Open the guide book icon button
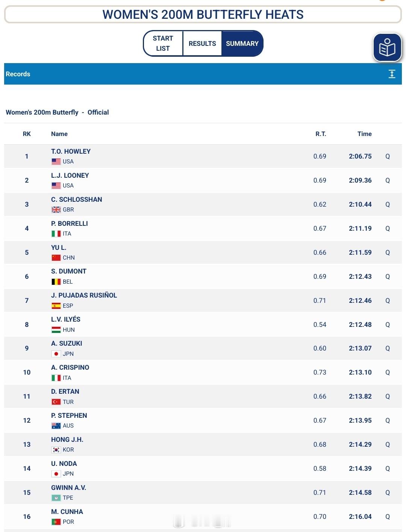This screenshot has height=532, width=406. click(387, 48)
